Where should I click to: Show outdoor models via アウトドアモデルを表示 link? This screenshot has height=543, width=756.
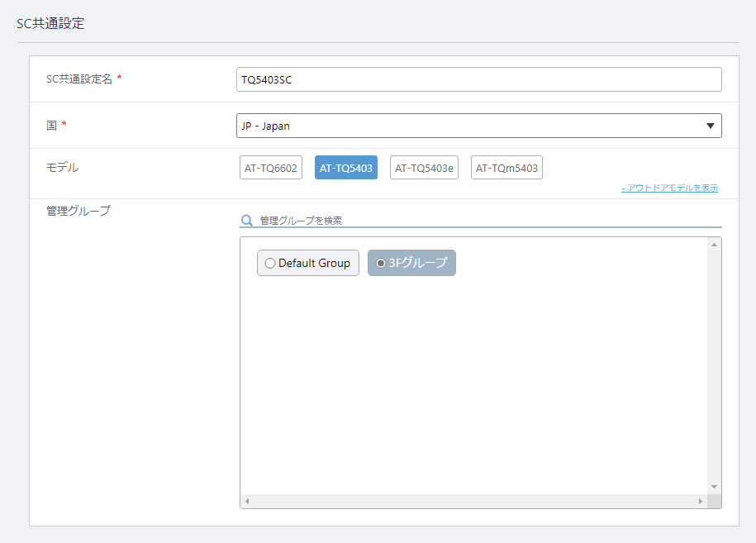point(670,188)
